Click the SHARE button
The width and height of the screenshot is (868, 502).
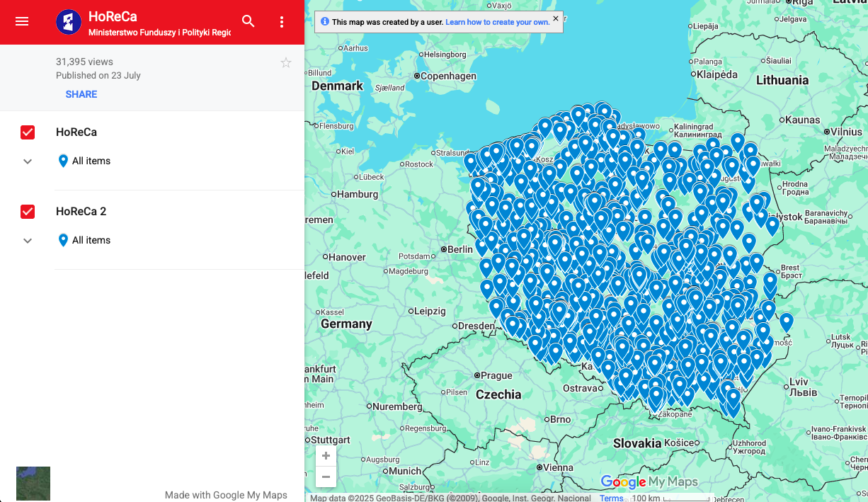pos(81,94)
